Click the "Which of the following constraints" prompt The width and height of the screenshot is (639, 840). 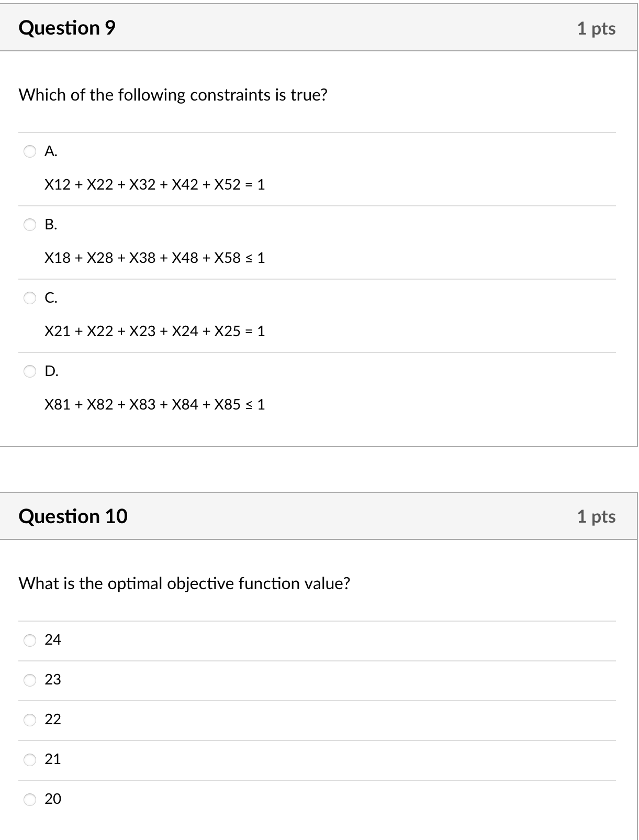click(x=173, y=95)
